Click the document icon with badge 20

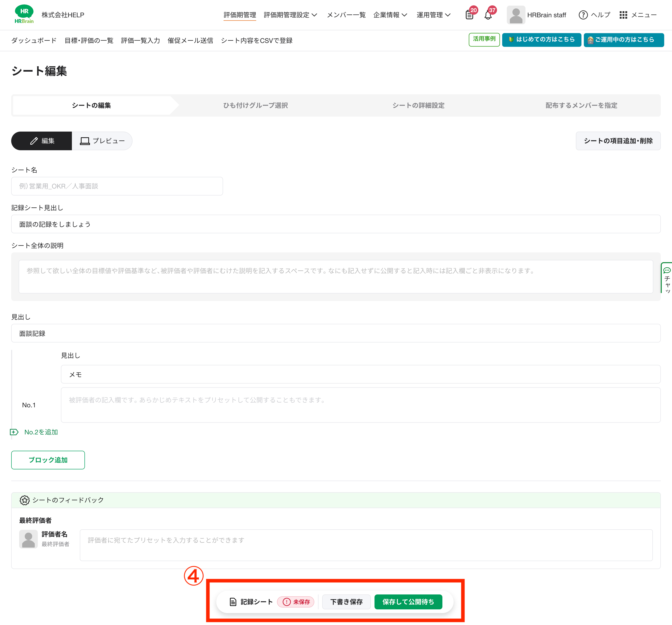(469, 15)
